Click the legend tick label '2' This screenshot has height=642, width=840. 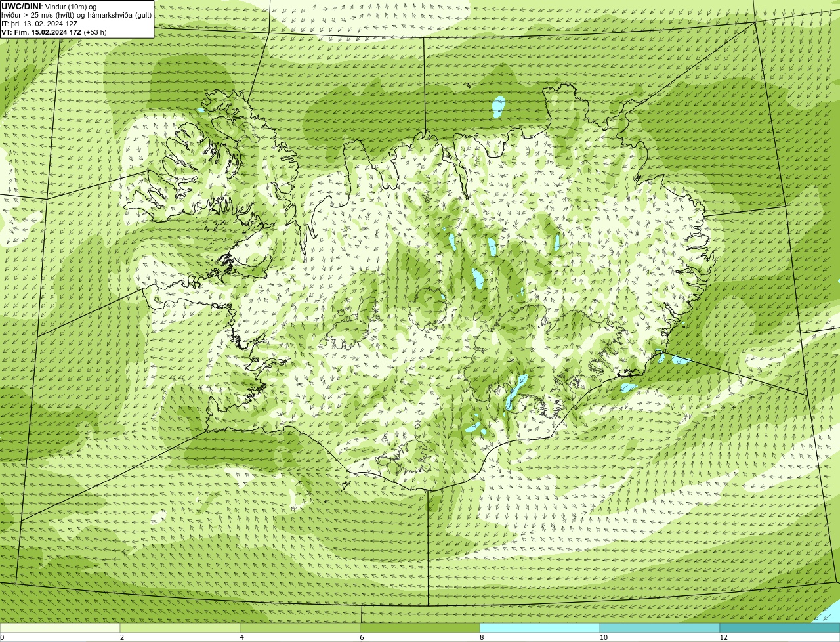(122, 637)
